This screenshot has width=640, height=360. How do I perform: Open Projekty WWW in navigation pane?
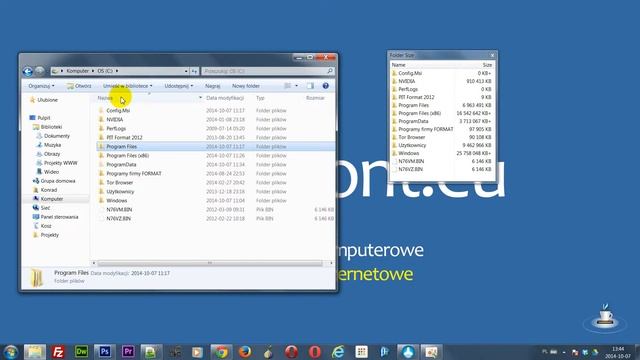click(57, 163)
